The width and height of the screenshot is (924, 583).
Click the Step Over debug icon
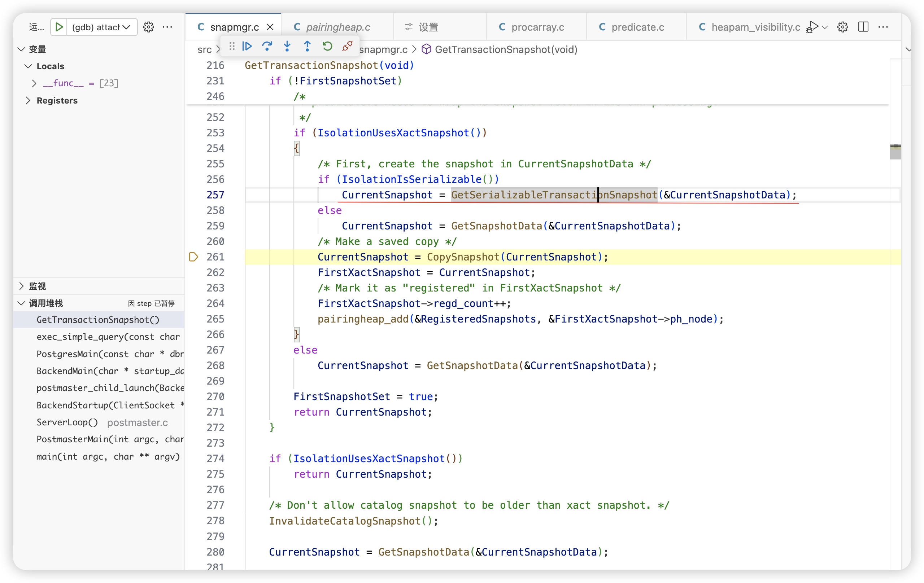[x=267, y=47]
